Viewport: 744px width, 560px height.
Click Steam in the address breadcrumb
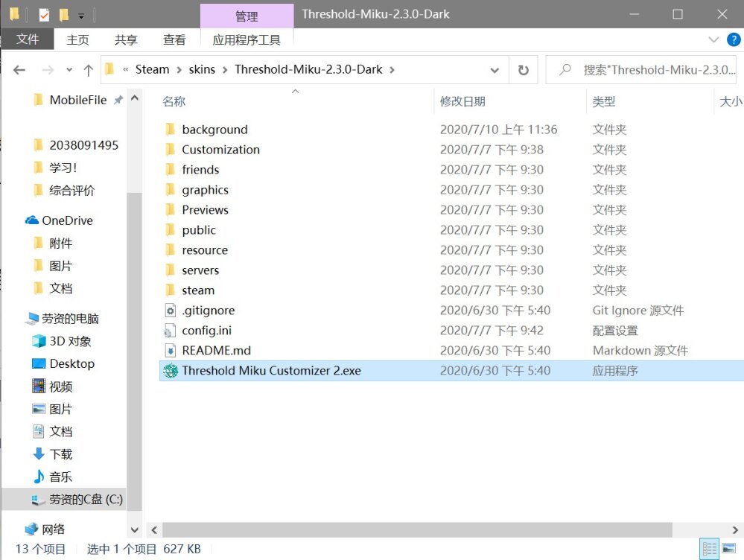point(153,69)
